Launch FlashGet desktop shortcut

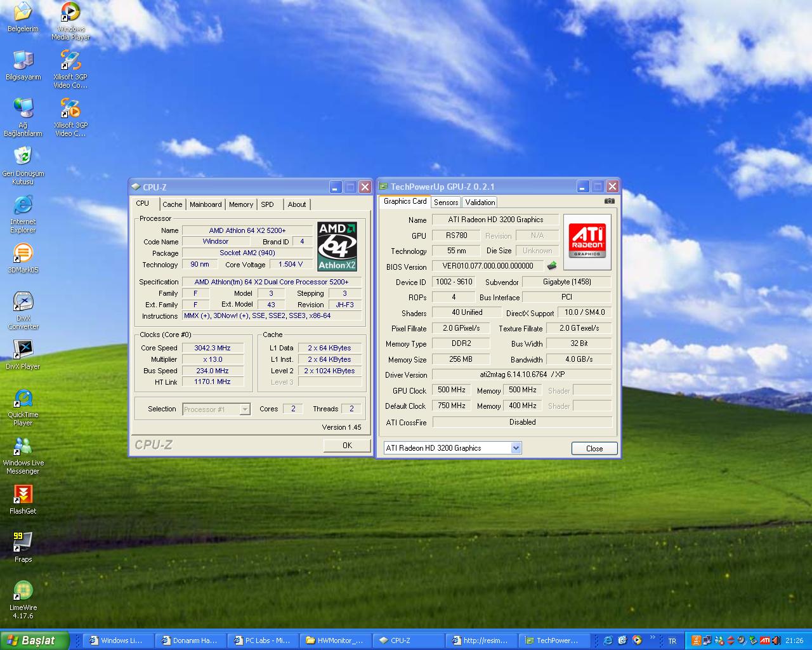click(23, 500)
